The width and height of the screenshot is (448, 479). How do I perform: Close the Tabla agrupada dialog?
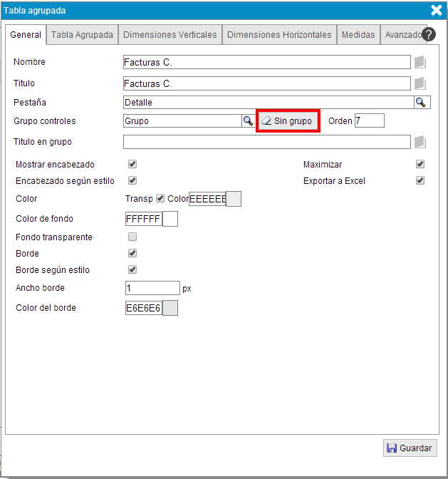[437, 10]
